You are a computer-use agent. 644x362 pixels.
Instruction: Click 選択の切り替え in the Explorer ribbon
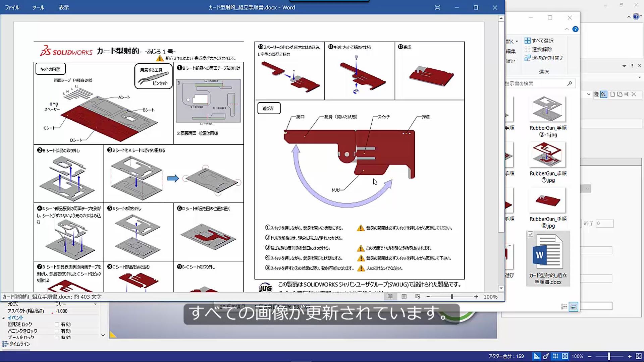pyautogui.click(x=544, y=58)
